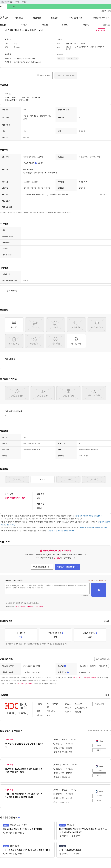Switch to the 근무조건 tab
Image resolution: width=111 pixels, height=868 pixels.
(24, 25)
